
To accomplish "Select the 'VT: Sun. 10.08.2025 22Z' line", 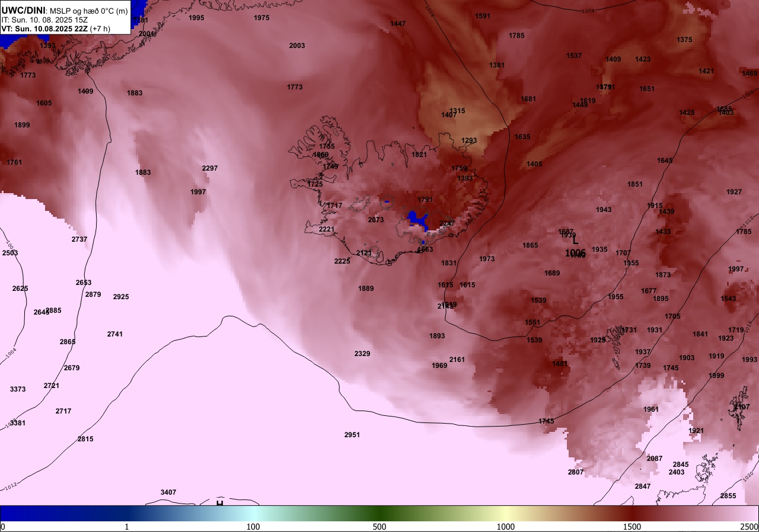I will pos(44,28).
